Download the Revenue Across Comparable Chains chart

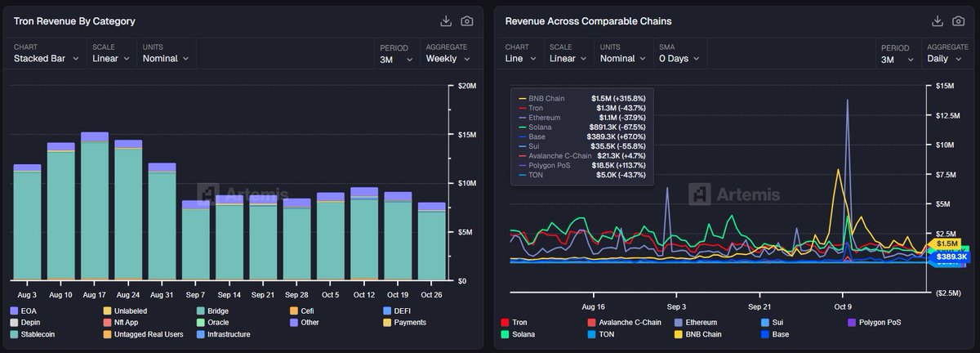point(938,21)
